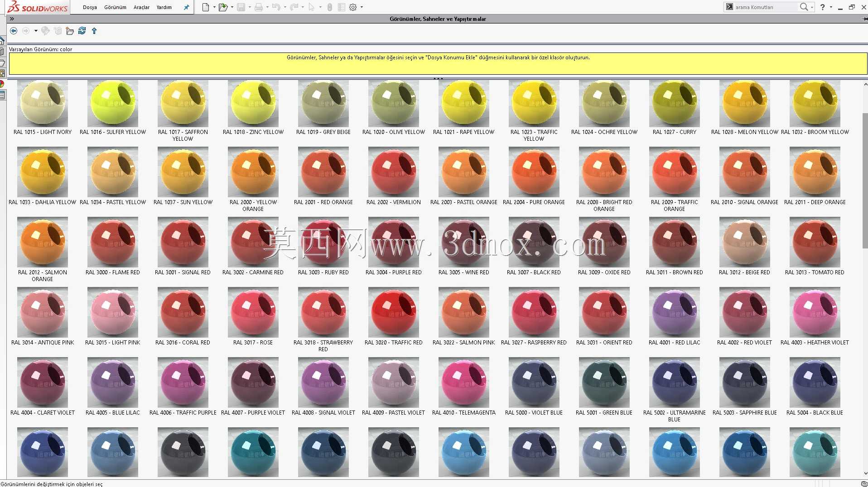
Task: Click label 'RAL 4001 - RED LILAC'
Action: (675, 343)
